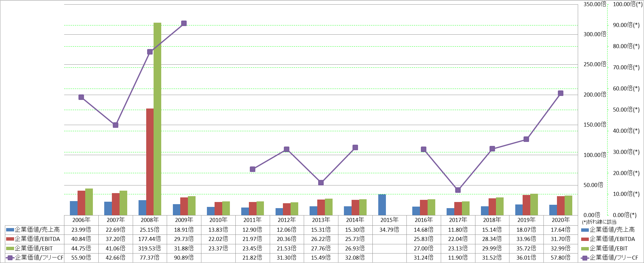Click the cell value 177.44倍
The image size is (644, 263).
point(150,239)
